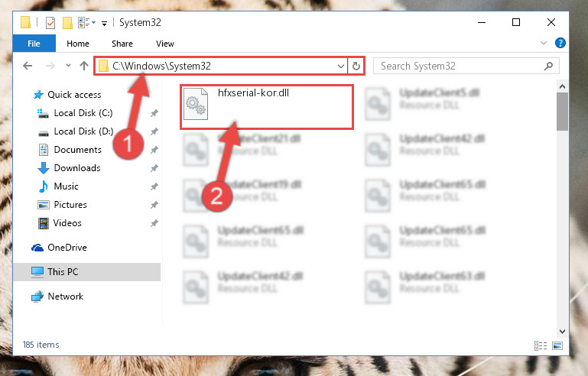The height and width of the screenshot is (376, 588).
Task: Open the Help question mark icon
Action: (560, 43)
